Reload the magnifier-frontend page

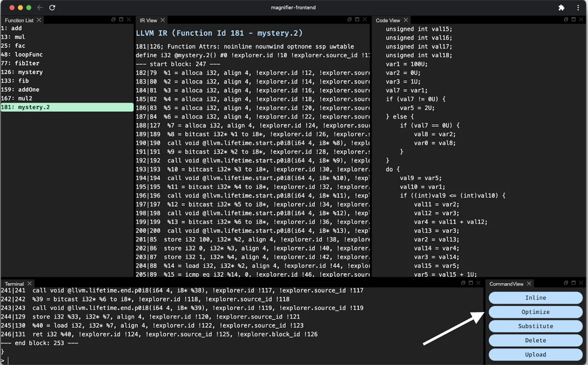tap(52, 8)
